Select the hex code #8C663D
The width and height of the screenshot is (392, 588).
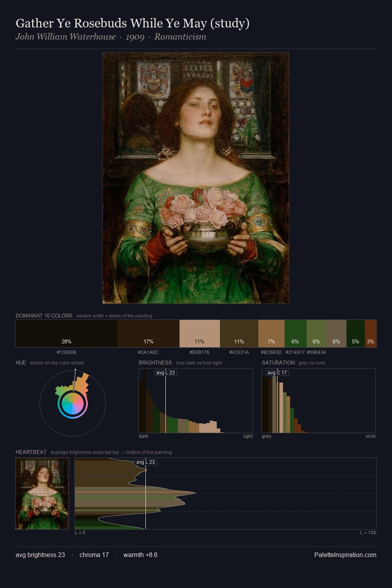point(271,352)
